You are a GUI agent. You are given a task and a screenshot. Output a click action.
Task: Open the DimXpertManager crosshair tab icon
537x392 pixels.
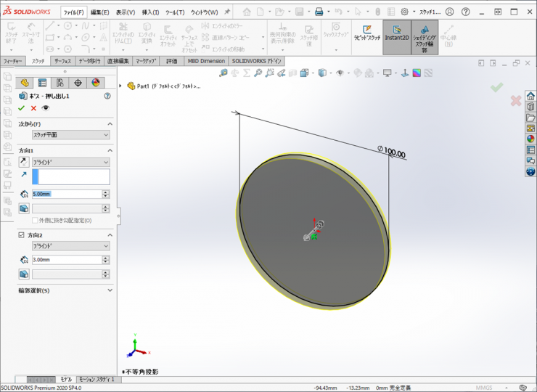click(78, 83)
